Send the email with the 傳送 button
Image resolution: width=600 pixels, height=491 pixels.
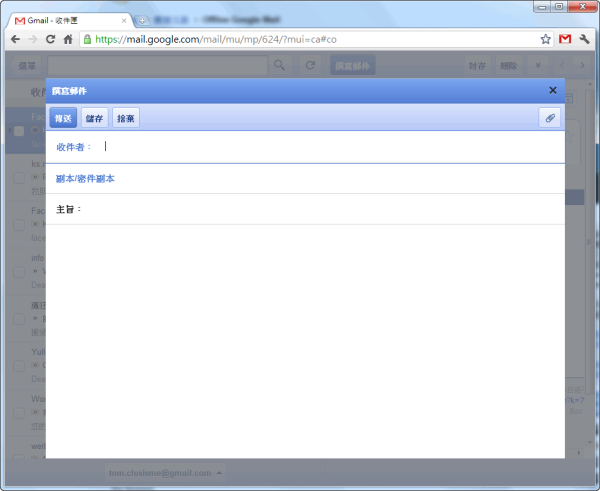coord(63,118)
